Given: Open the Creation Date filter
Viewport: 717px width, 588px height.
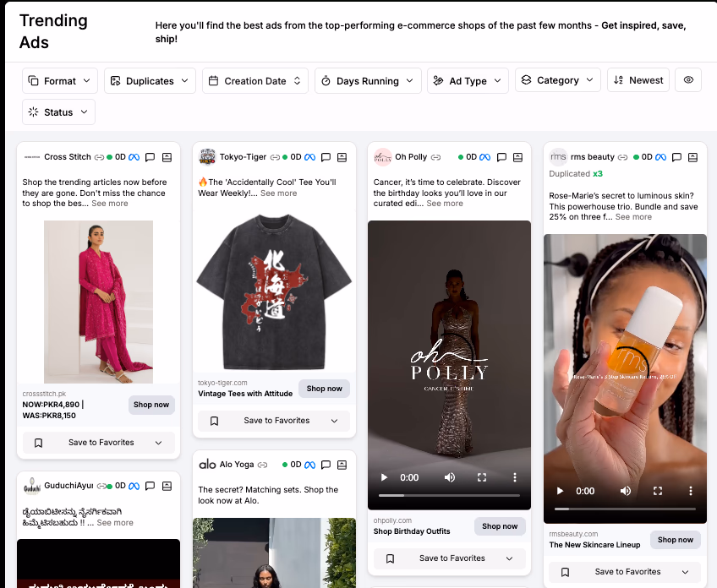Looking at the screenshot, I should (x=255, y=81).
